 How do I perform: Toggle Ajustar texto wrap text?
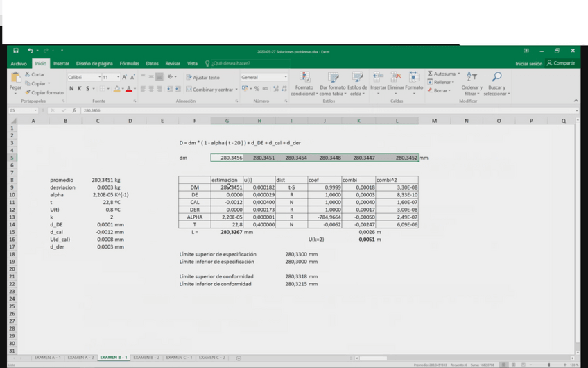click(202, 78)
